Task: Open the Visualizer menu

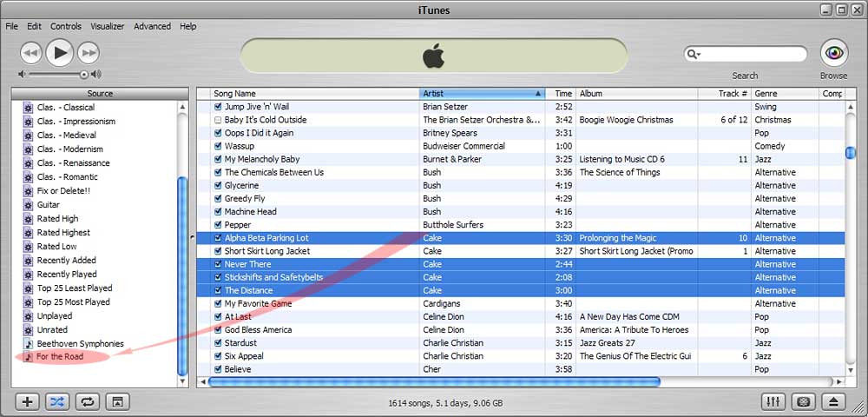Action: click(108, 26)
